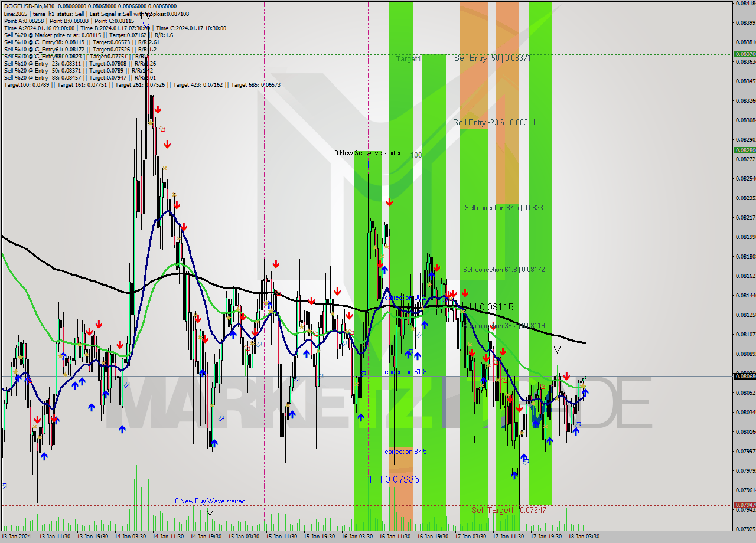The width and height of the screenshot is (756, 543).
Task: Click the 0.07961 price axis value
Action: click(x=745, y=490)
